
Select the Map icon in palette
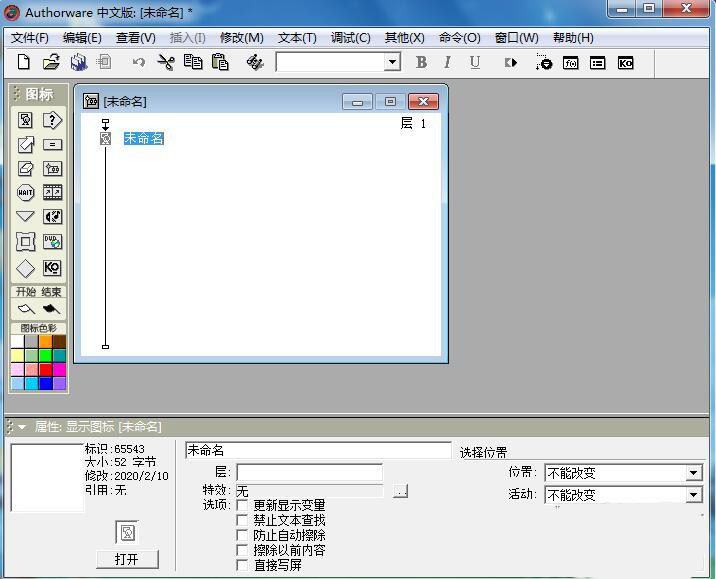(x=53, y=168)
